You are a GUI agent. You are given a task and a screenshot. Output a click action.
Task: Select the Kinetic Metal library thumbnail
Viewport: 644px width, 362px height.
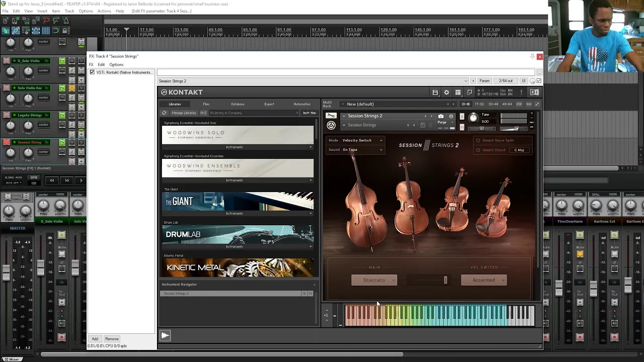tap(237, 267)
